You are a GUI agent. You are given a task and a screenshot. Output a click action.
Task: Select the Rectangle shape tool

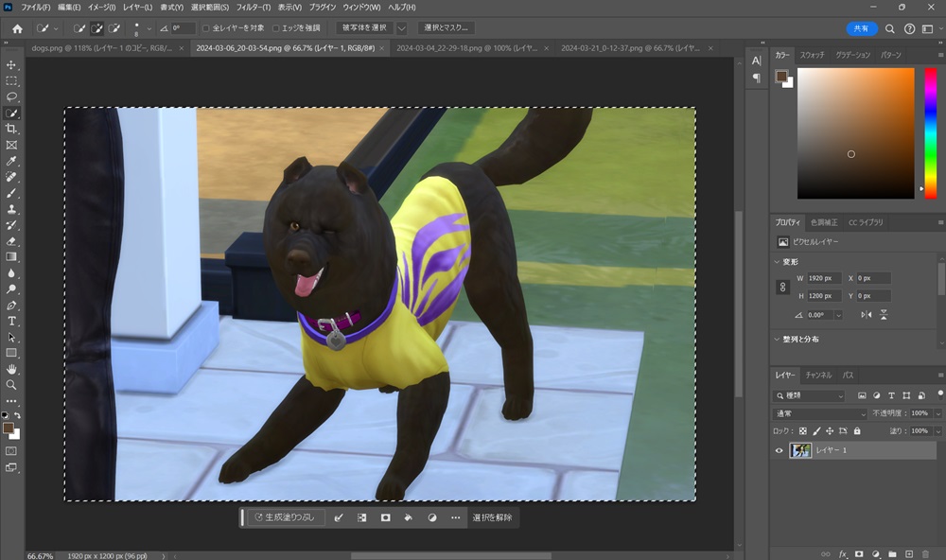click(x=11, y=353)
